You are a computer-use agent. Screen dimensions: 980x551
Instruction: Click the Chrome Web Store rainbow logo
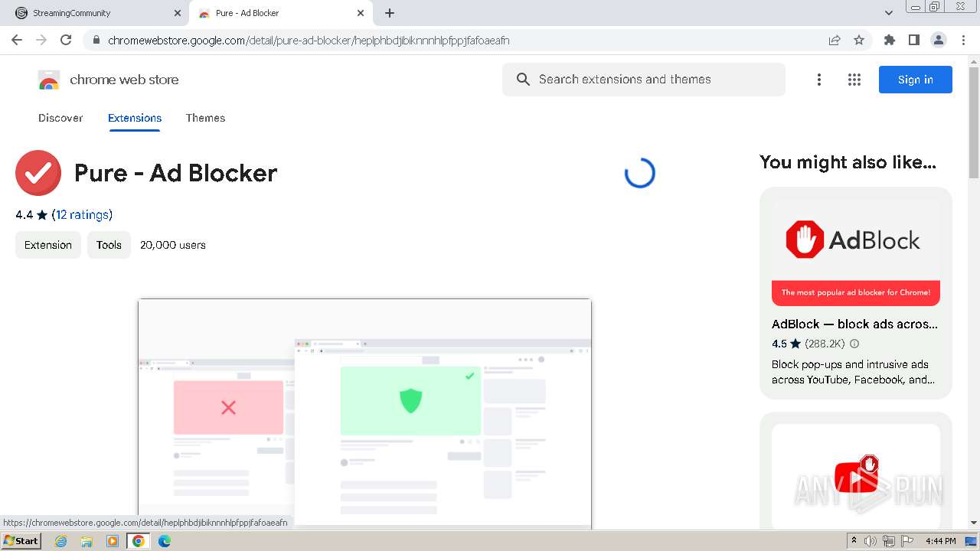[x=48, y=80]
